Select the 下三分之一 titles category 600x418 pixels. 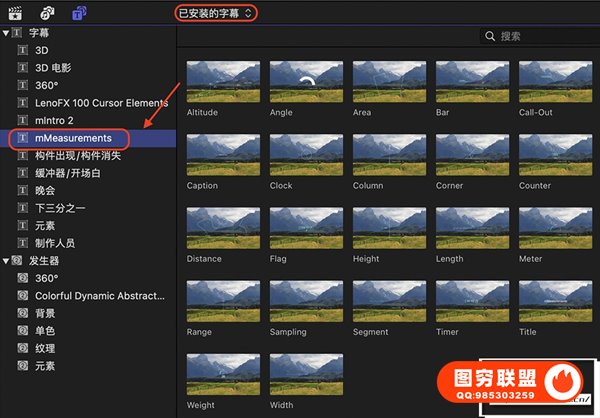[62, 208]
